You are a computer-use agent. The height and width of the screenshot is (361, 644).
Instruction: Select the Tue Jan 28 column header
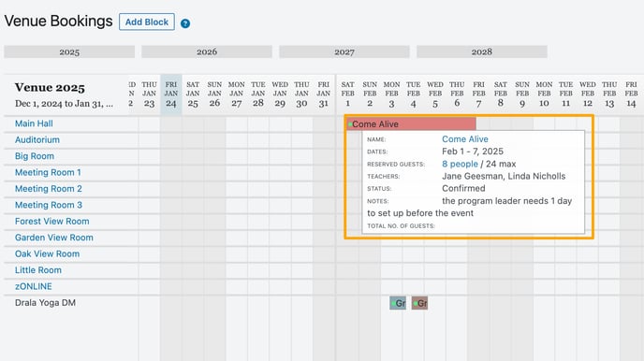pos(258,94)
